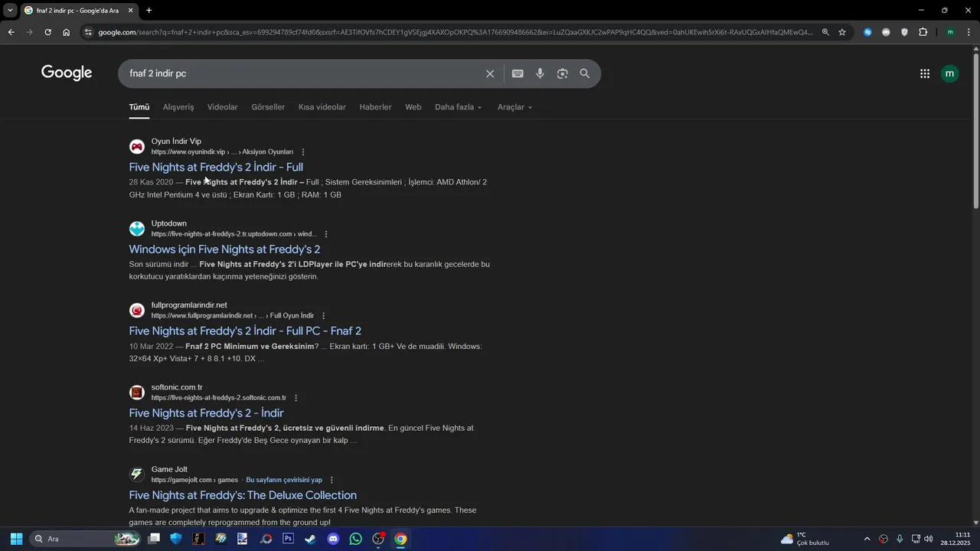Image resolution: width=980 pixels, height=551 pixels.
Task: Open Chrome three-dot menu
Action: (x=969, y=32)
